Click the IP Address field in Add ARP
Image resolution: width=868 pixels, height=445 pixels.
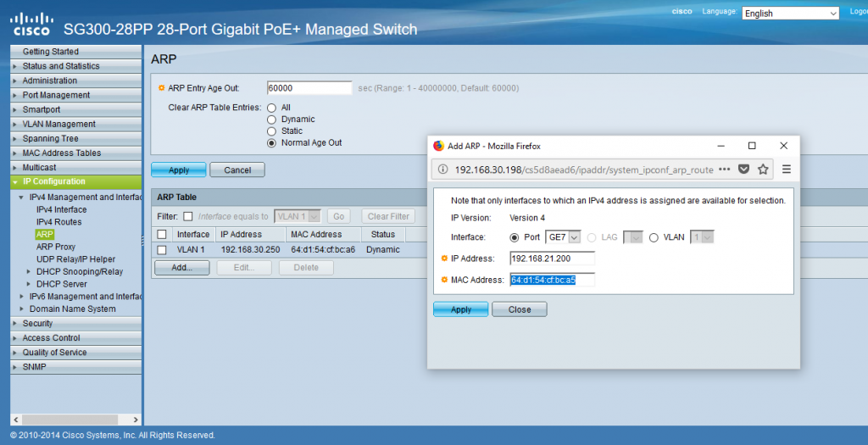pos(553,259)
